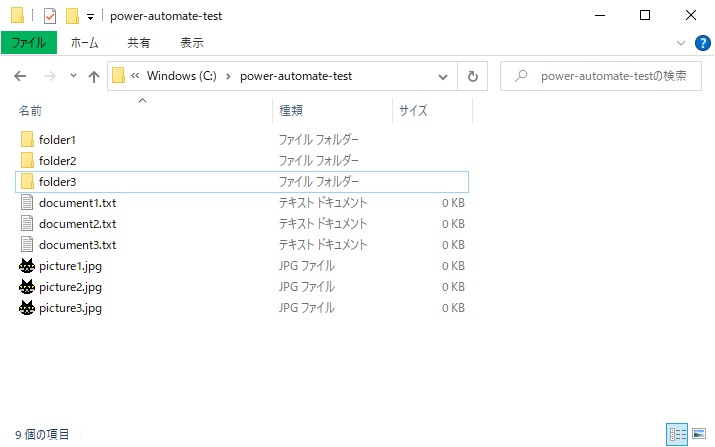The image size is (715, 447).
Task: Sort by the サイズ column header
Action: pyautogui.click(x=413, y=110)
